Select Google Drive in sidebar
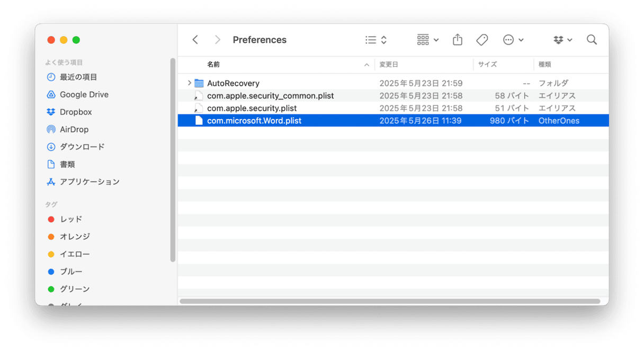This screenshot has width=644, height=352. pyautogui.click(x=84, y=94)
